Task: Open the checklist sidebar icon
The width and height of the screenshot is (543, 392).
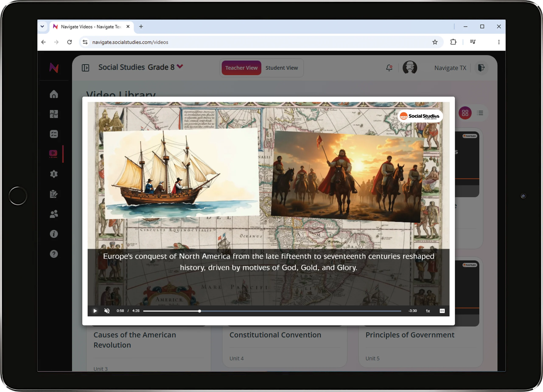Action: coord(54,134)
